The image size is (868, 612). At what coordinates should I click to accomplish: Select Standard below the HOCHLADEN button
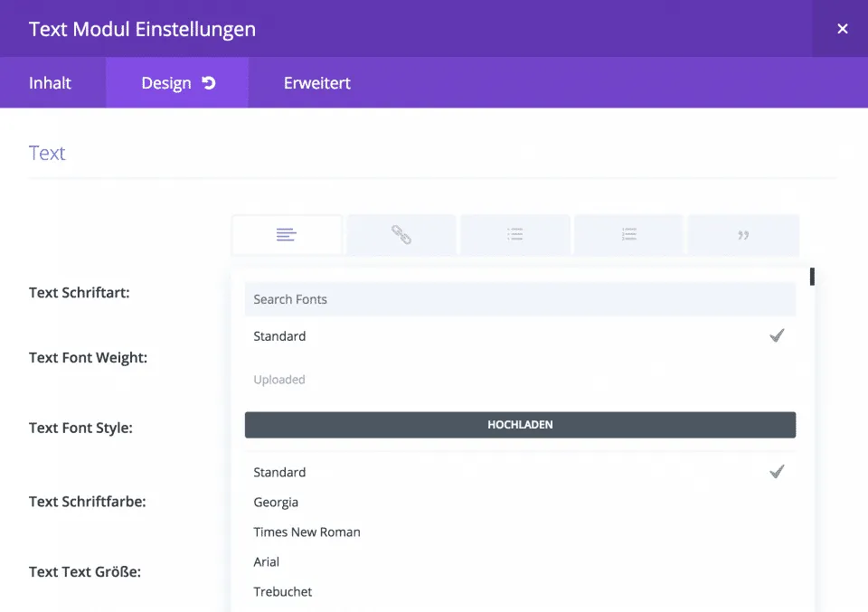[x=280, y=472]
